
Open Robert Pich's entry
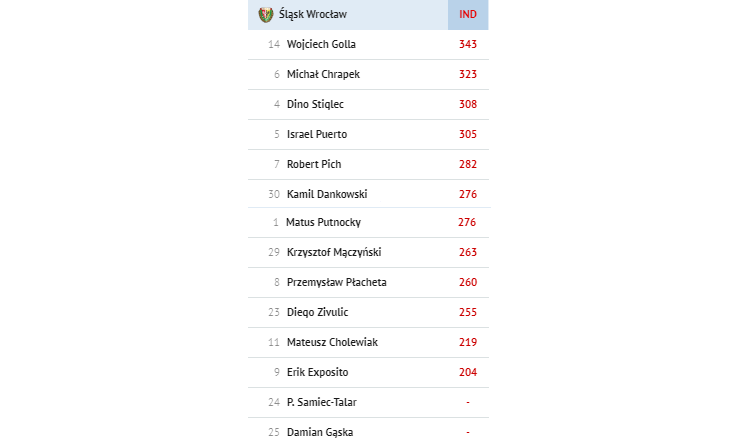(368, 165)
